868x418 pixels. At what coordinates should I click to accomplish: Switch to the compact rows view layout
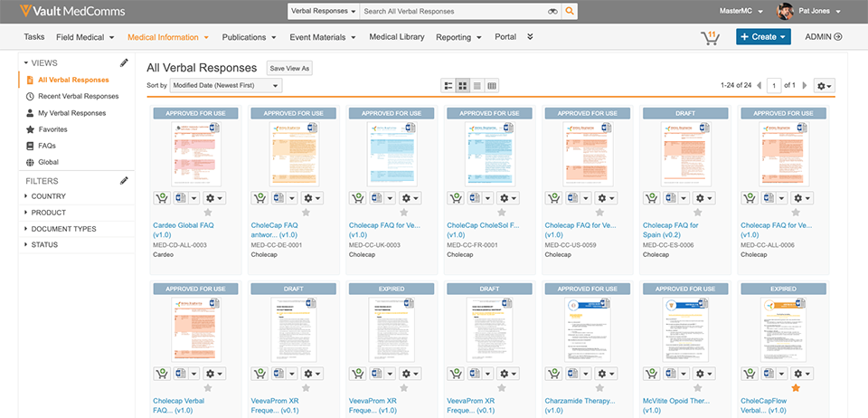[477, 85]
